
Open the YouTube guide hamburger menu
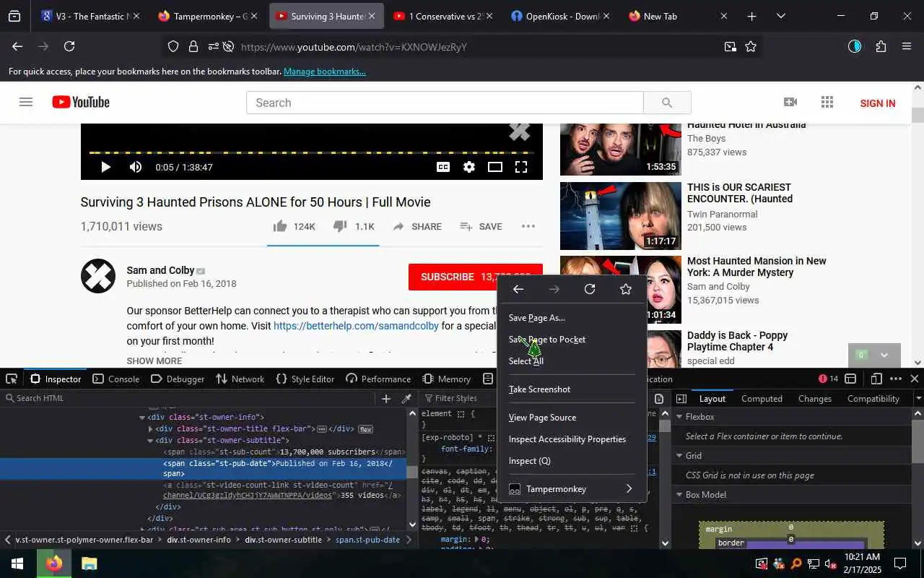click(x=26, y=103)
